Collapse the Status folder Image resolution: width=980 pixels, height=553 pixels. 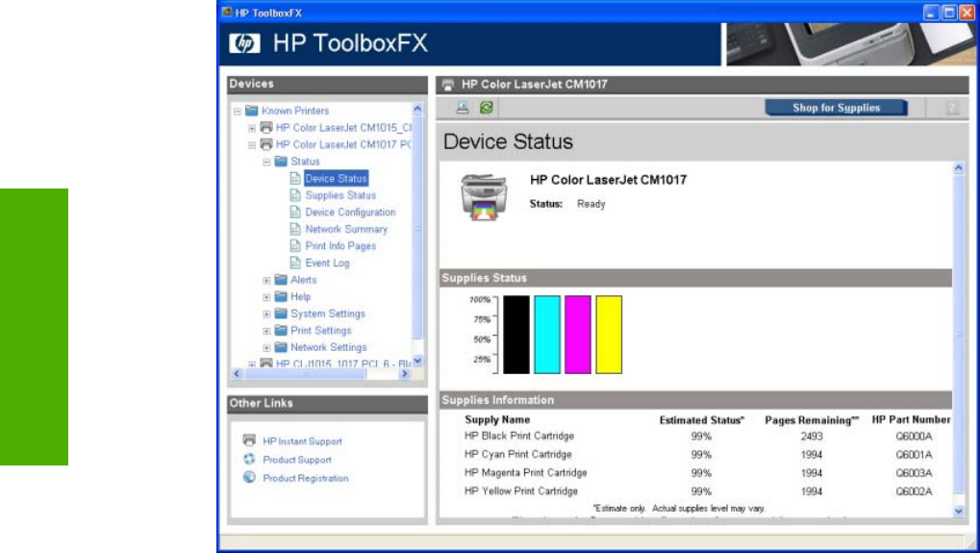[x=267, y=163]
